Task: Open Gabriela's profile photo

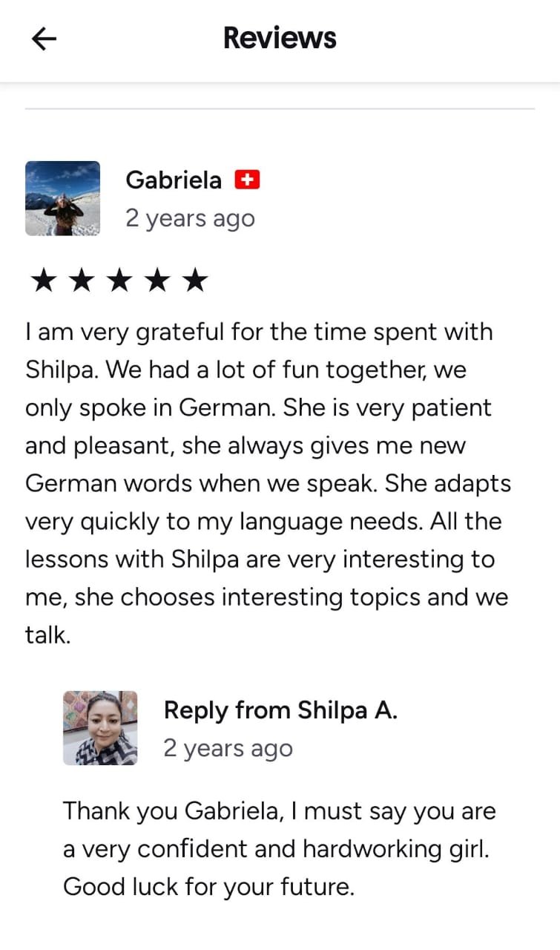Action: click(62, 198)
